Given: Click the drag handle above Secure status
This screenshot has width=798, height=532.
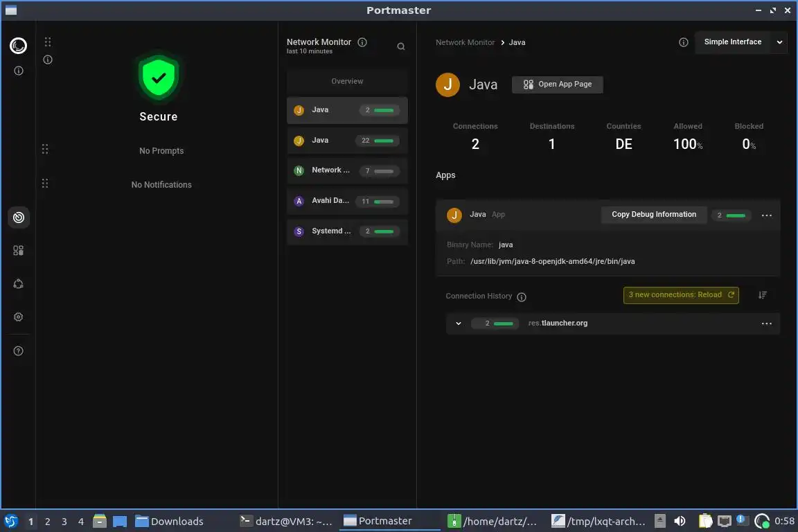Looking at the screenshot, I should [x=48, y=42].
